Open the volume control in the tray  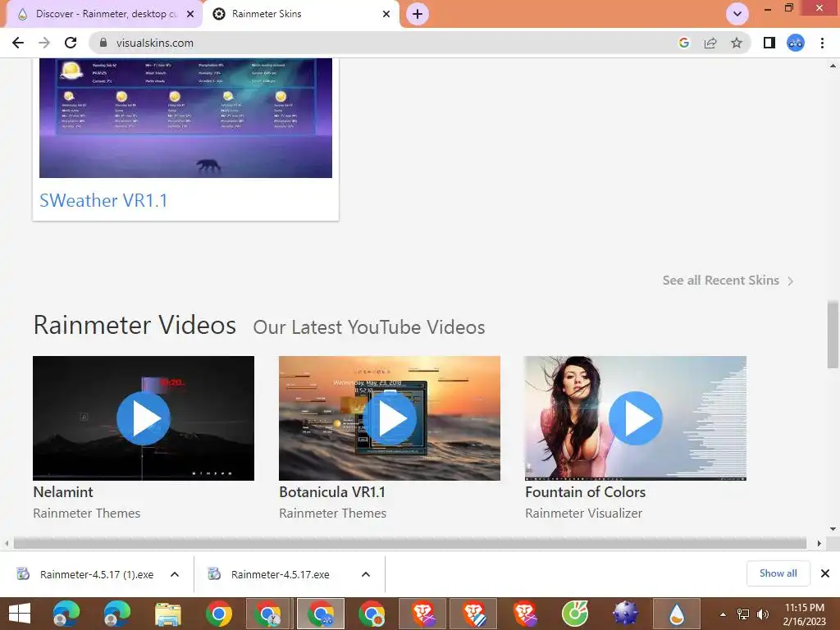762,614
